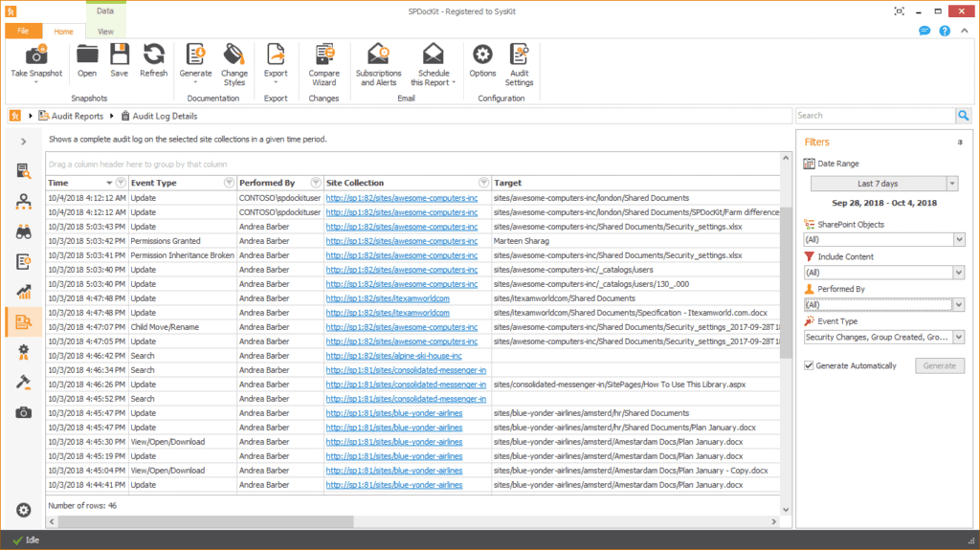Open the Generate documentation tool

tap(195, 55)
